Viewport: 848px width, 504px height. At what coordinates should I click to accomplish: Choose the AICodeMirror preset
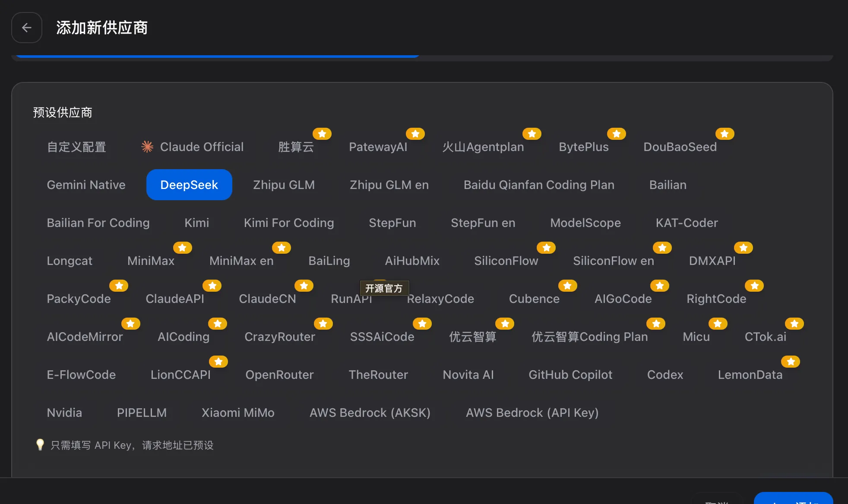(85, 337)
